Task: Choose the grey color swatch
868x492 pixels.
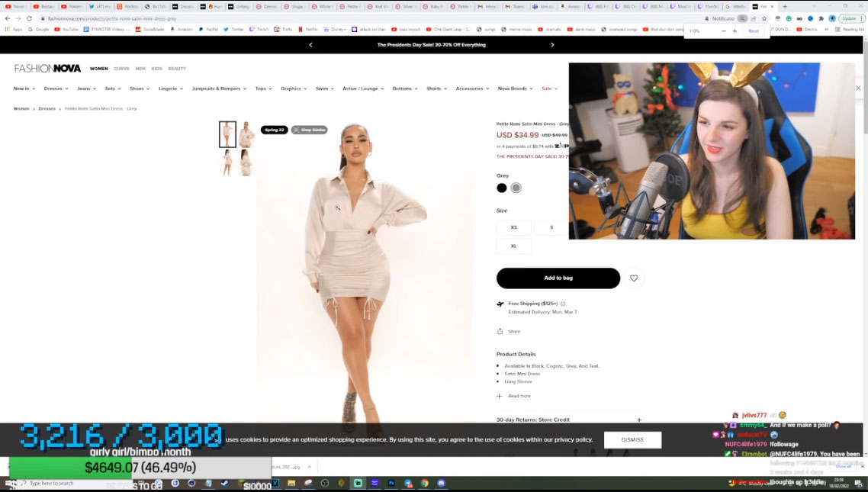Action: (516, 188)
